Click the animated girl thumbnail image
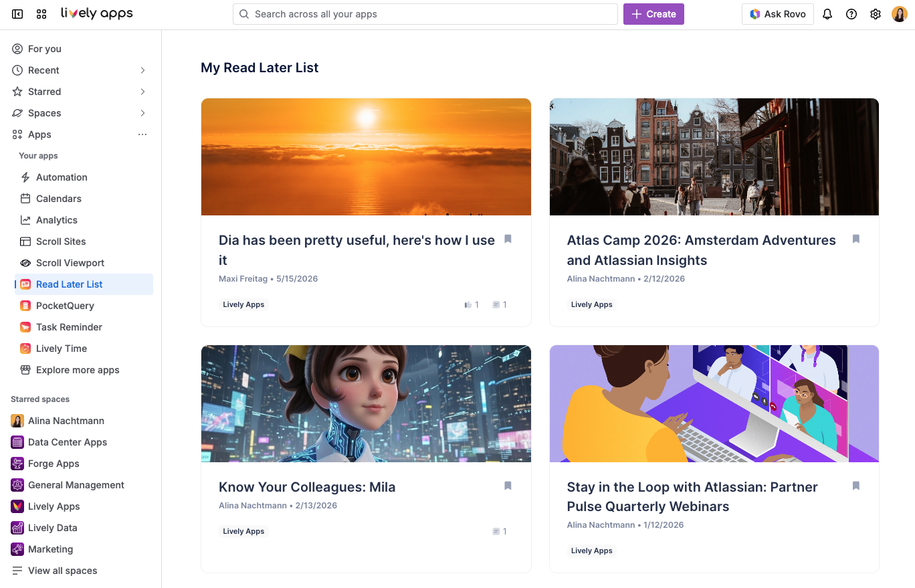Image resolution: width=915 pixels, height=588 pixels. 366,404
